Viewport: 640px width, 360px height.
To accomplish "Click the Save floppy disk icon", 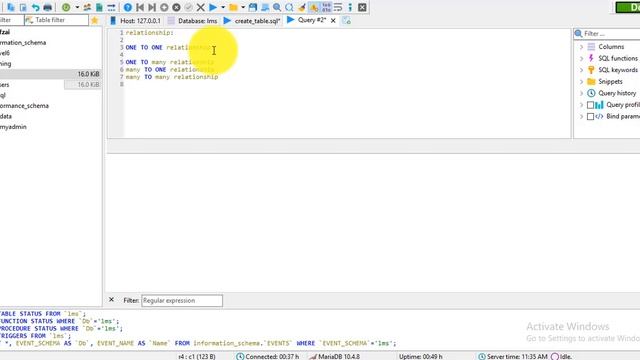I will [253, 7].
